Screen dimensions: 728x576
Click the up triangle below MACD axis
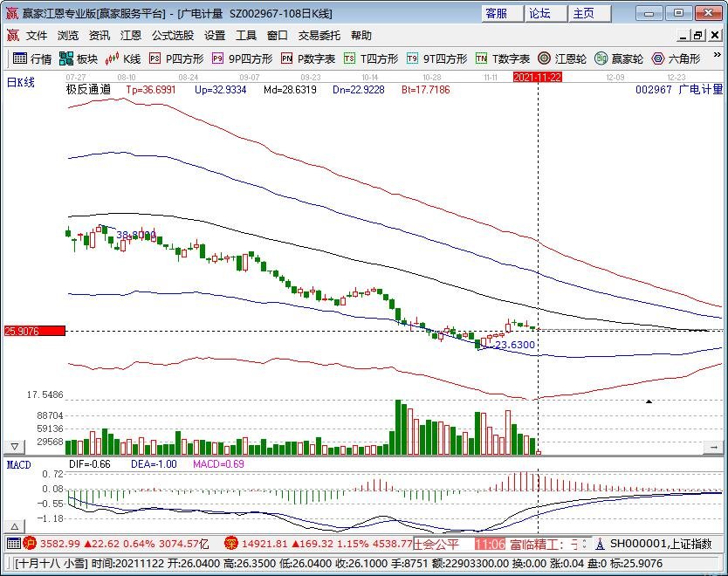click(14, 526)
